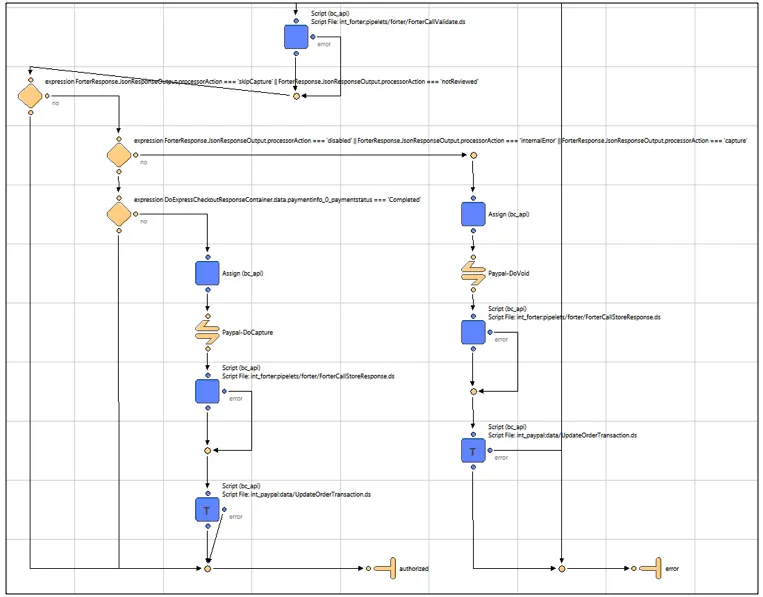Click error connector of the DoCapture branch UpdateOrderTransaction node

[224, 509]
